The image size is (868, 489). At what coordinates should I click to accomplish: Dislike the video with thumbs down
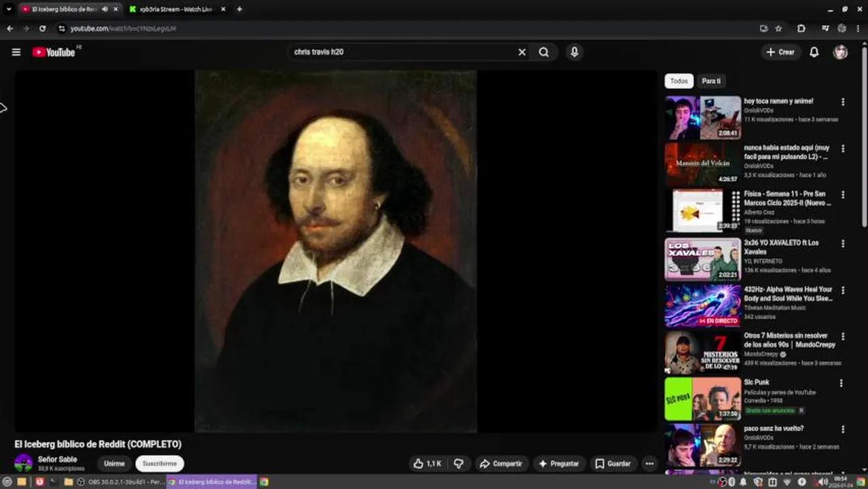click(459, 464)
